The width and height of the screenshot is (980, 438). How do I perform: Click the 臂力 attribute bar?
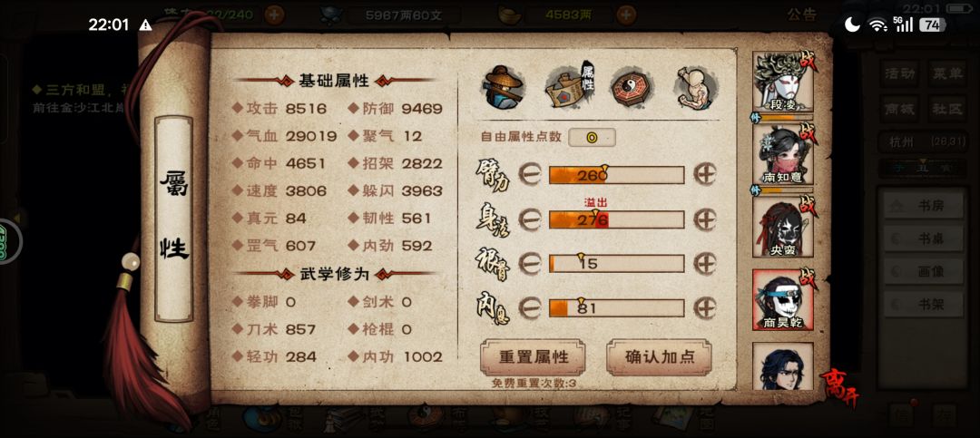tap(616, 175)
